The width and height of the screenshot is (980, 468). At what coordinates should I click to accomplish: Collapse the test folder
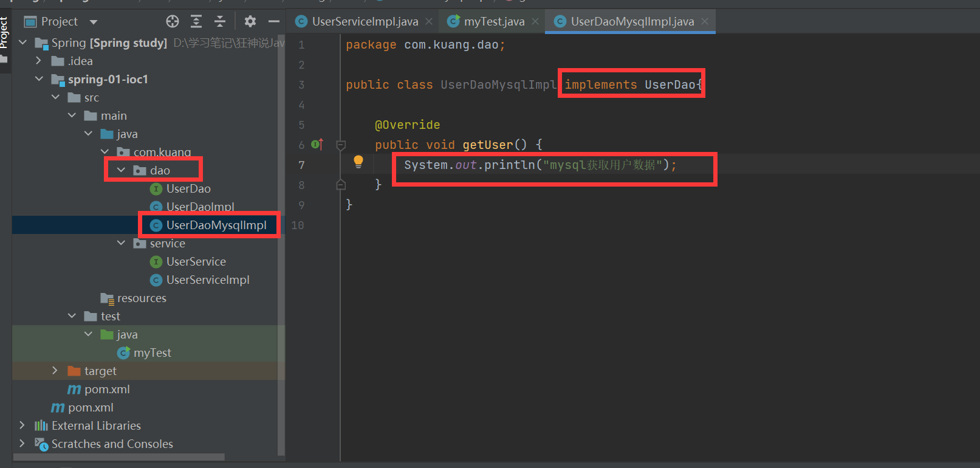(x=72, y=316)
